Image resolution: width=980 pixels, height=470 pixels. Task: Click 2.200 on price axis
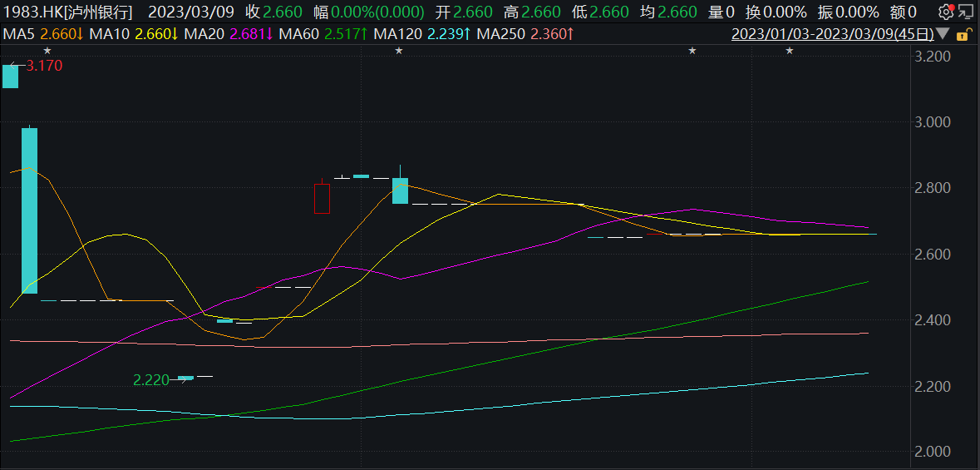pyautogui.click(x=933, y=386)
